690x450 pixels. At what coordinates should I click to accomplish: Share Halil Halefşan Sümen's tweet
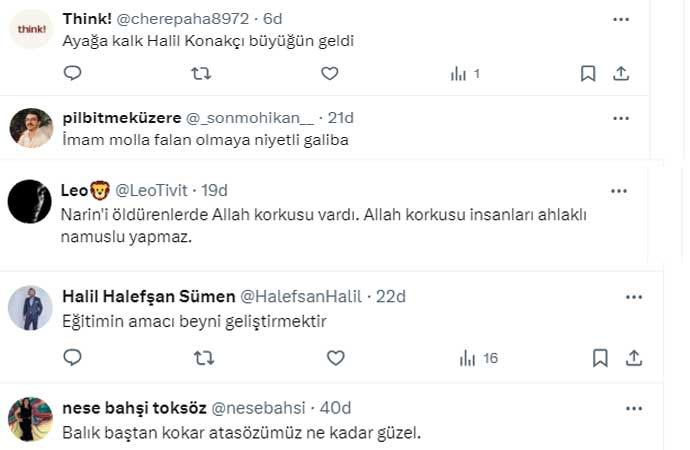tap(632, 358)
